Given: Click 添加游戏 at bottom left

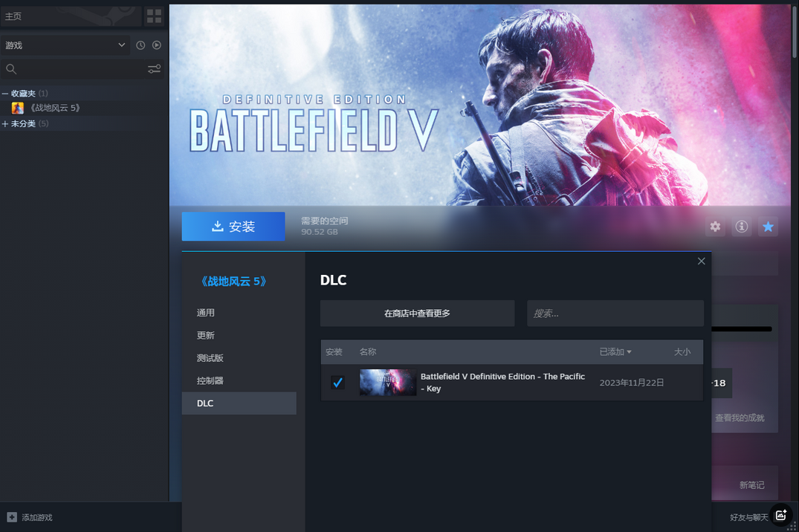Looking at the screenshot, I should pos(36,517).
